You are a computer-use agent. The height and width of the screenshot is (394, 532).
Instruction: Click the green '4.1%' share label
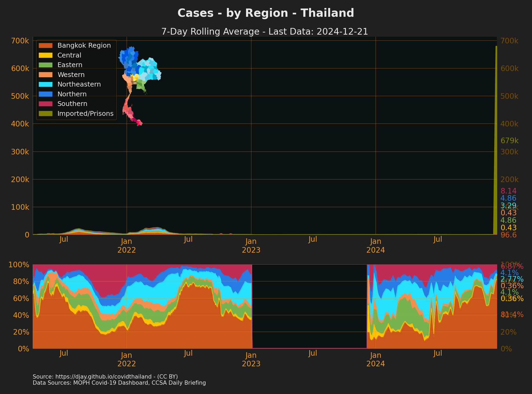click(510, 292)
